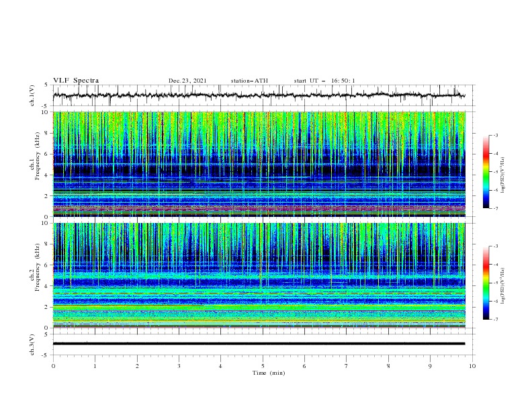532x411 pixels.
Task: Click the "start UT = 16:50:1" text
Action: tap(324, 81)
